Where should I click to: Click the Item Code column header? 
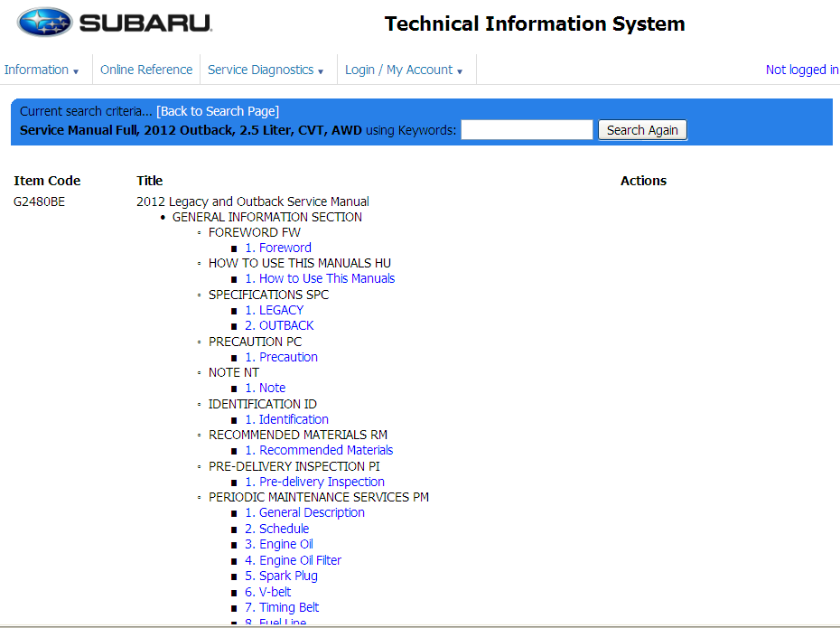47,181
